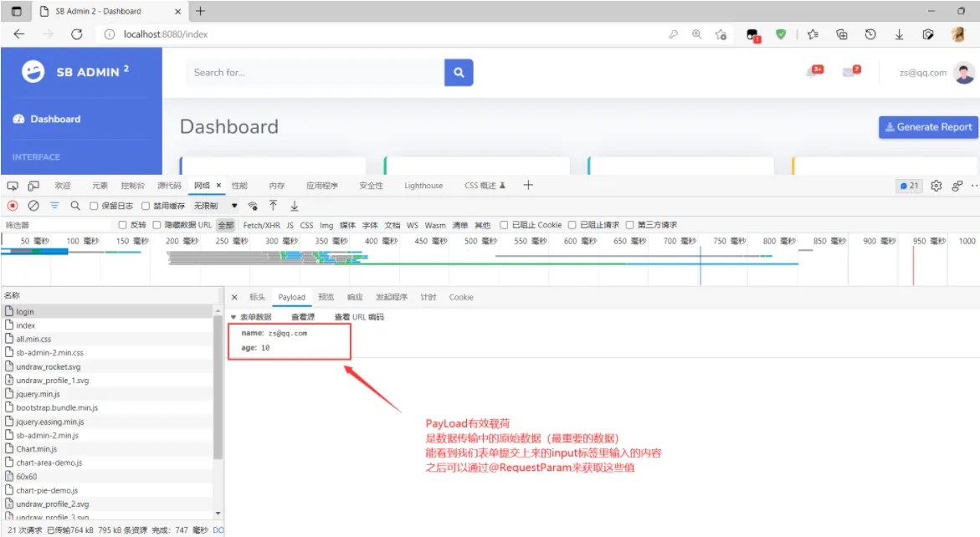Close the request details panel
Image resolution: width=980 pixels, height=537 pixels.
click(x=234, y=297)
